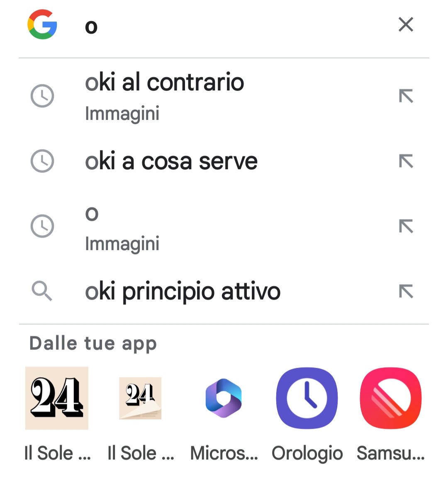
Task: Click the history clock beside 'oki a cosa serve'
Action: [42, 161]
